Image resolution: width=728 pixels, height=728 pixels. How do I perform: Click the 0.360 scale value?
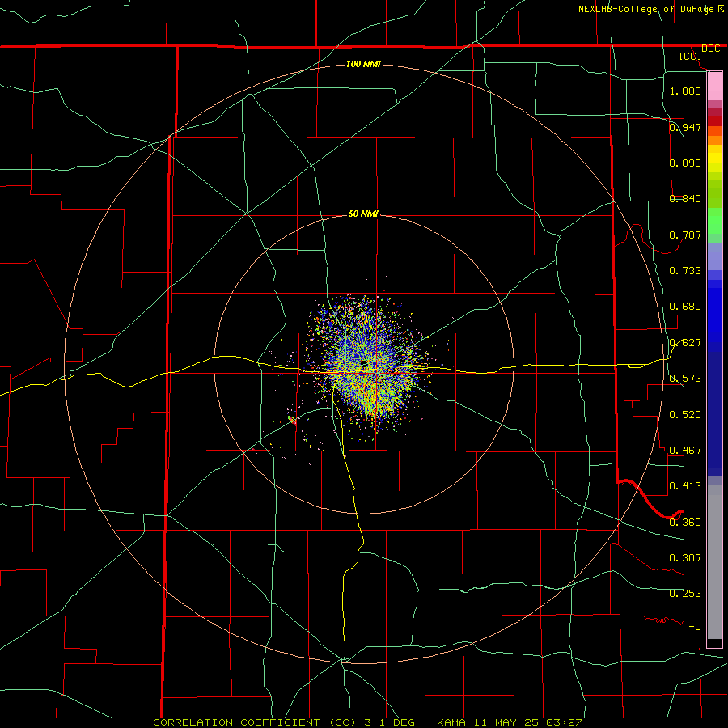point(685,523)
